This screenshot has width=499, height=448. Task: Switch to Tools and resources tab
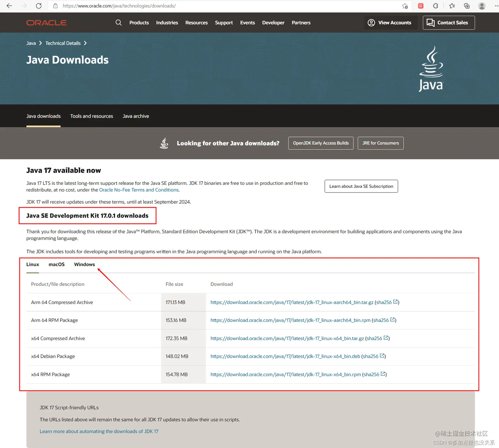(x=91, y=116)
